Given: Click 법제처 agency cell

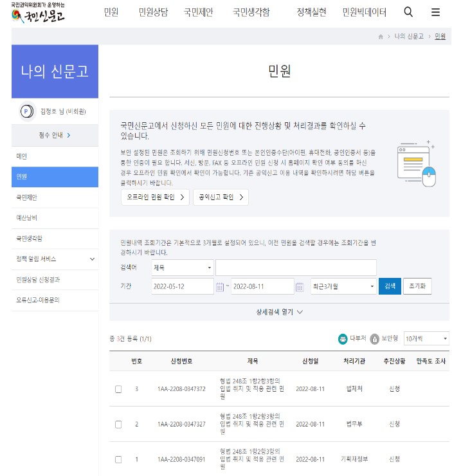Looking at the screenshot, I should pos(354,389).
